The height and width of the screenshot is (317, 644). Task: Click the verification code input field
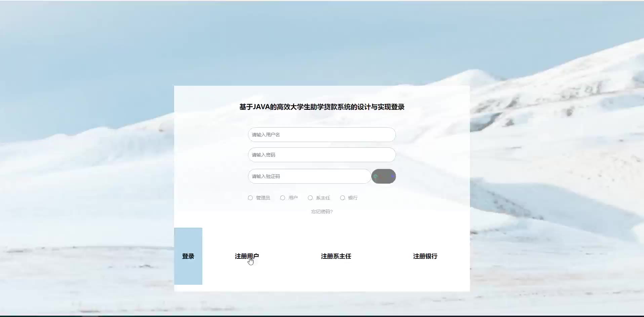click(309, 176)
